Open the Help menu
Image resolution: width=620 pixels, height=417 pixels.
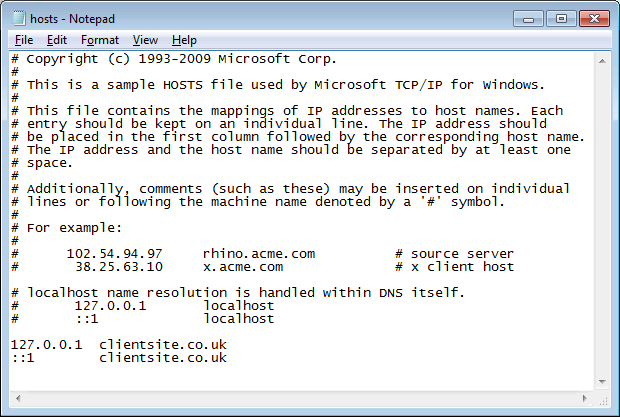coord(184,40)
